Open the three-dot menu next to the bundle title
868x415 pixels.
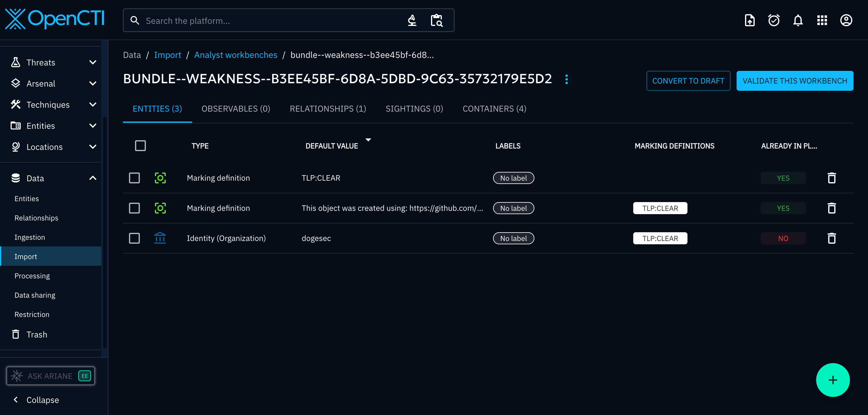(x=566, y=79)
